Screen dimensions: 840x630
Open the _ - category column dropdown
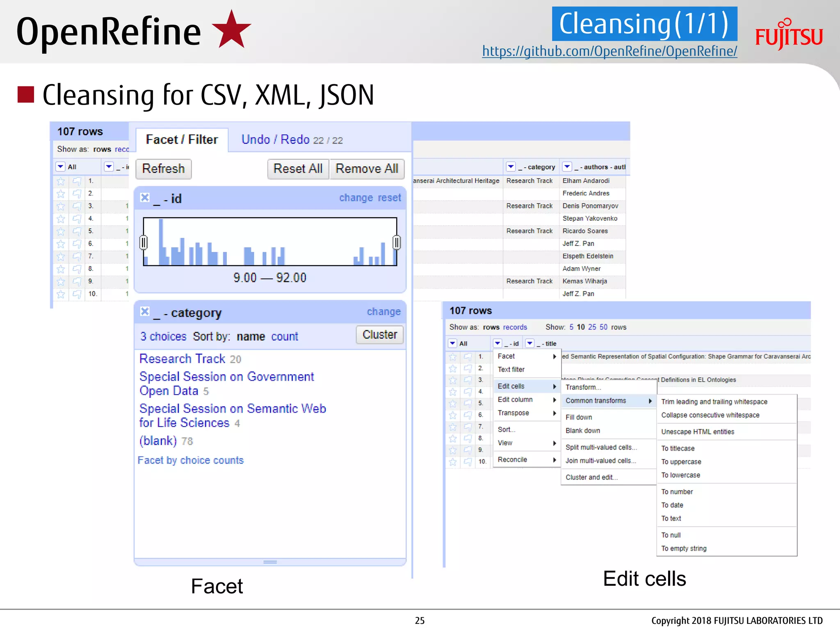(511, 167)
